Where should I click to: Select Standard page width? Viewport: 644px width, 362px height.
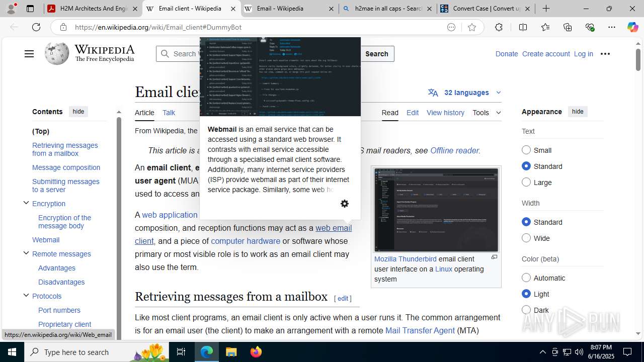pyautogui.click(x=526, y=222)
